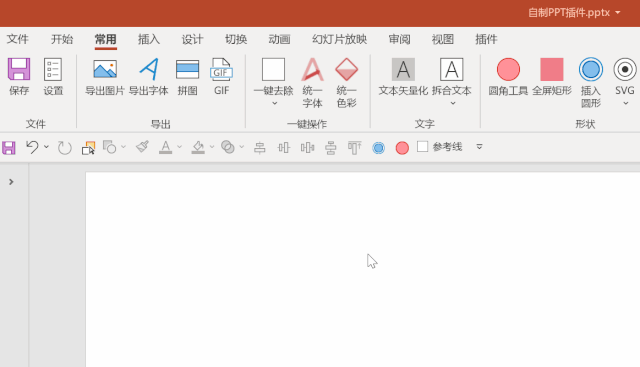640x367 pixels.
Task: Customize quick access toolbar dropdown
Action: [480, 147]
